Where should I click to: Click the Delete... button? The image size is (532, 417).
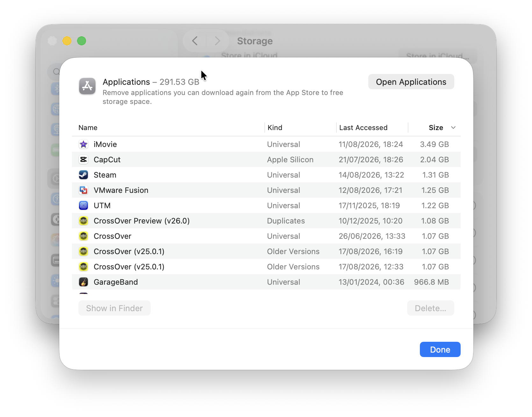(x=430, y=308)
